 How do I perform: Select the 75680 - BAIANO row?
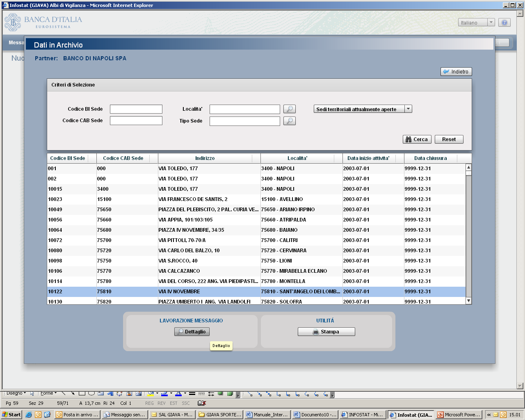[256, 230]
